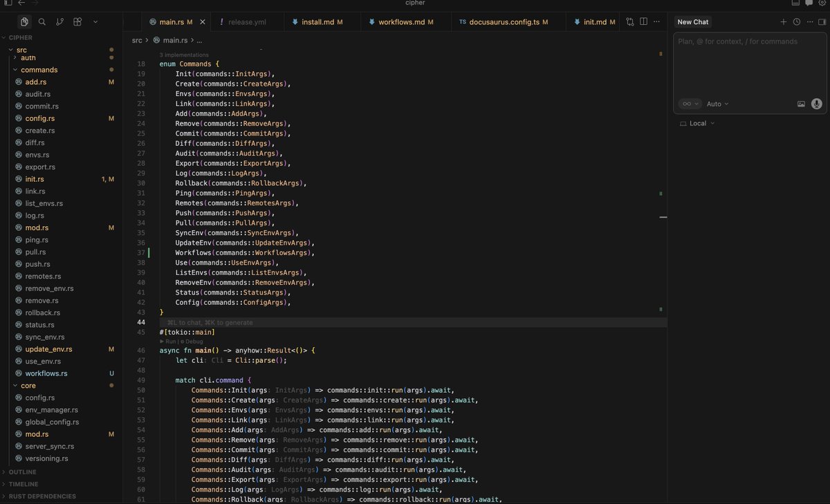Expand the additional views chevron in sidebar header
The image size is (830, 504).
95,22
